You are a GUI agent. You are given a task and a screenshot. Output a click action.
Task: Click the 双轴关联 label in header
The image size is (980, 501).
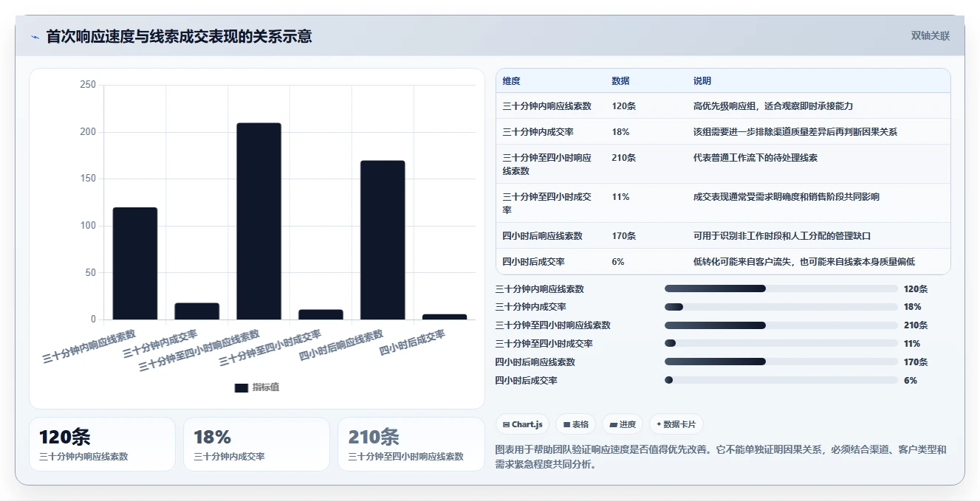930,35
